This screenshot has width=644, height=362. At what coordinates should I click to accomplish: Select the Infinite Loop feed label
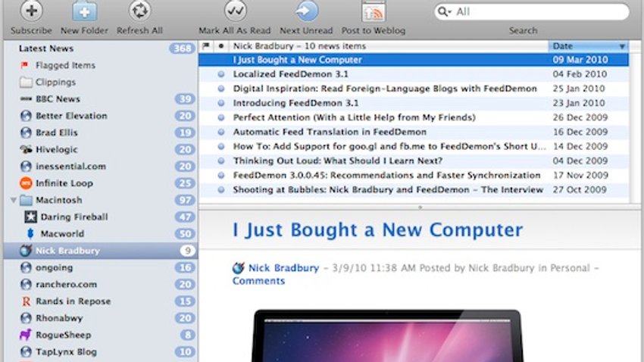coord(64,183)
